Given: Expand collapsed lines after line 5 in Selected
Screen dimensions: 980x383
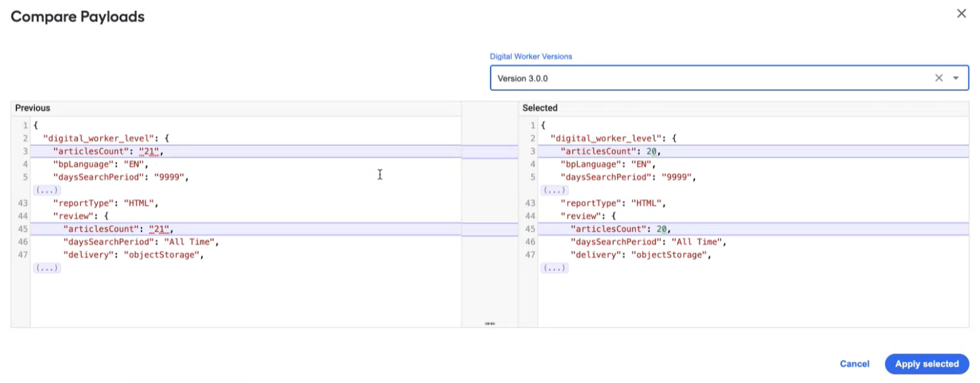Looking at the screenshot, I should tap(554, 190).
